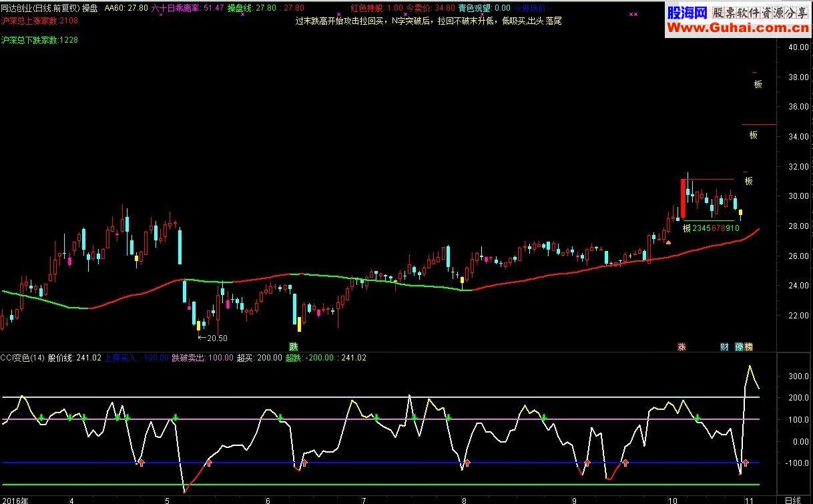
Task: Click the 300.0 CCI axis label
Action: (798, 376)
